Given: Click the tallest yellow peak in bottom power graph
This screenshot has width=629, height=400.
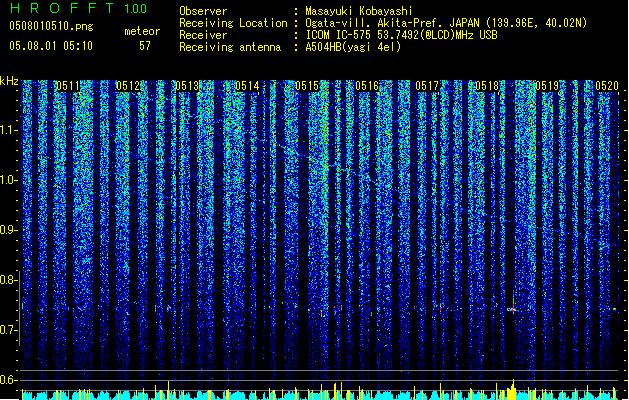Looking at the screenshot, I should tap(513, 389).
